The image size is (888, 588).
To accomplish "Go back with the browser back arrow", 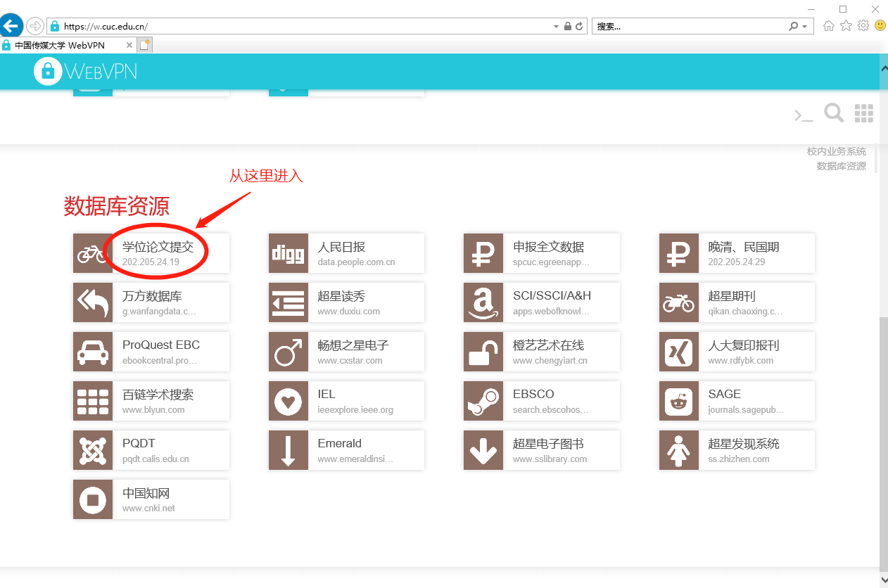I will click(11, 26).
